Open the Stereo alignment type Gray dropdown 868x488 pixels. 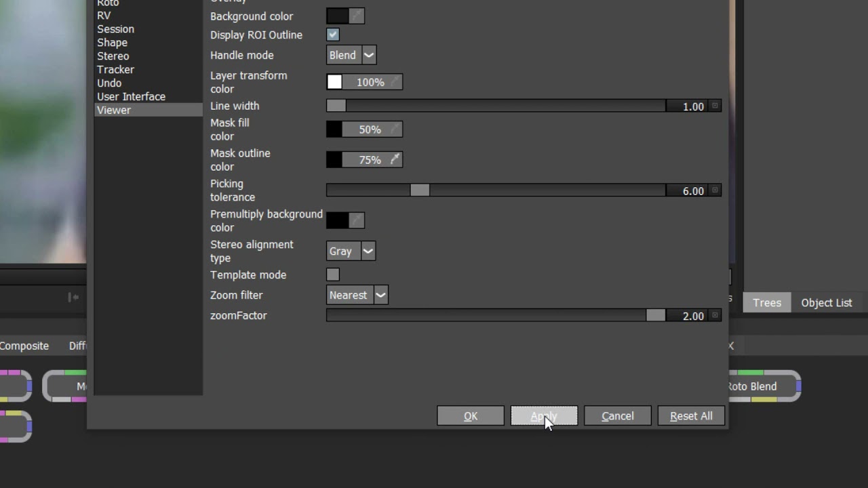click(x=351, y=251)
